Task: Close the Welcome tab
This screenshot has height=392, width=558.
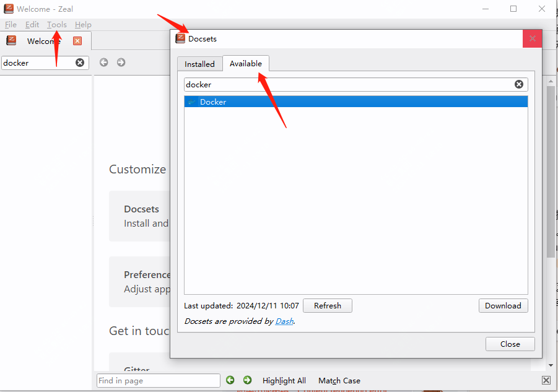Action: point(77,41)
